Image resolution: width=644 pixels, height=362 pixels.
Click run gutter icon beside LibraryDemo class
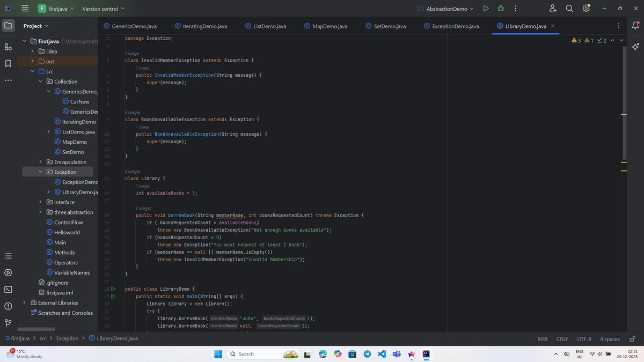click(113, 289)
